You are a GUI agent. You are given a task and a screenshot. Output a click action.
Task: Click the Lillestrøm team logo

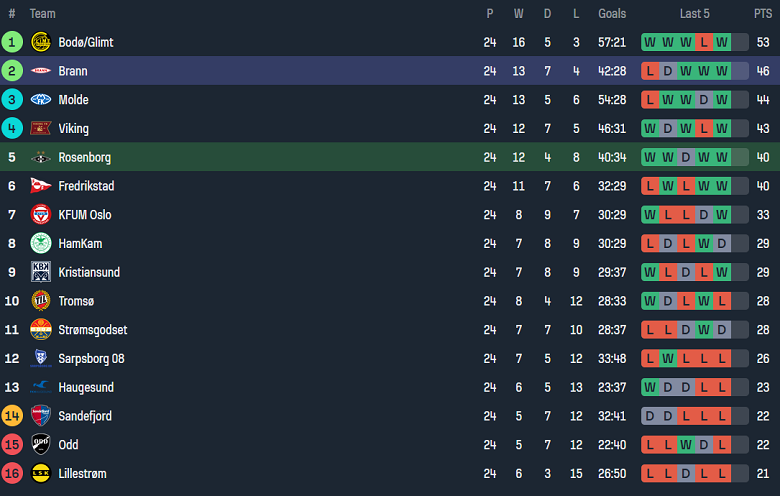[41, 473]
